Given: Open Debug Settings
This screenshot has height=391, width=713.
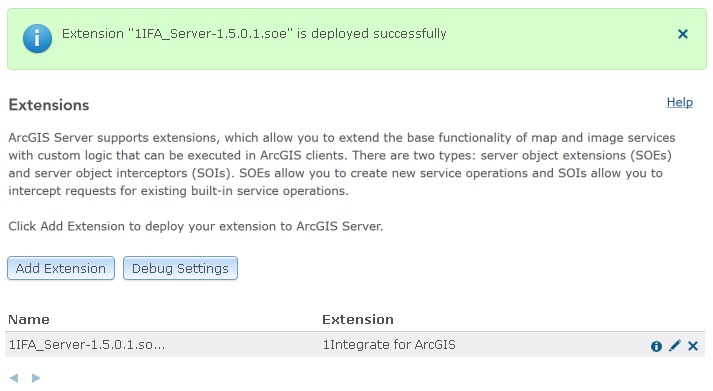Looking at the screenshot, I should 180,268.
